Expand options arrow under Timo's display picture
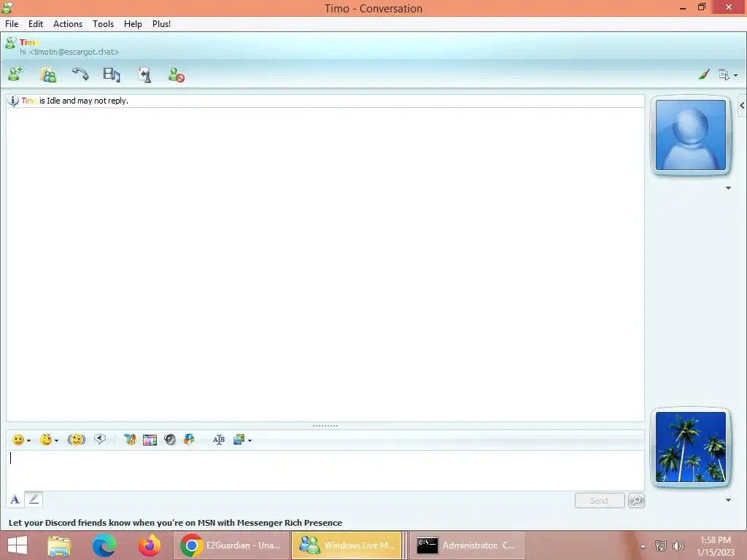Viewport: 747px width, 560px height. (x=728, y=188)
